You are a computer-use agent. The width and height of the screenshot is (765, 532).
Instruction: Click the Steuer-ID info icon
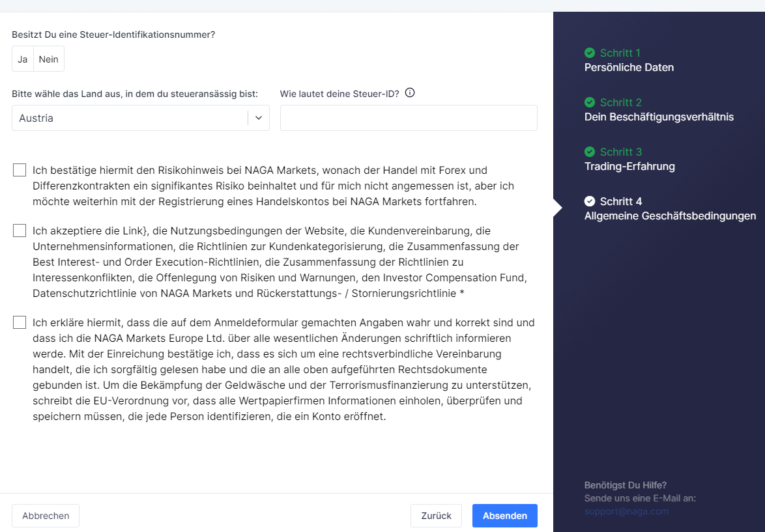point(410,93)
